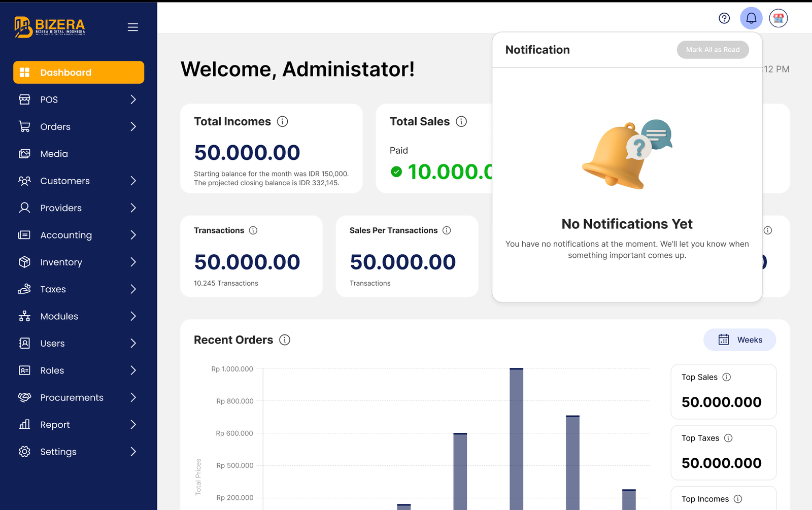Viewport: 812px width, 510px height.
Task: Click the "No Notifications Yet" heading
Action: (x=627, y=224)
